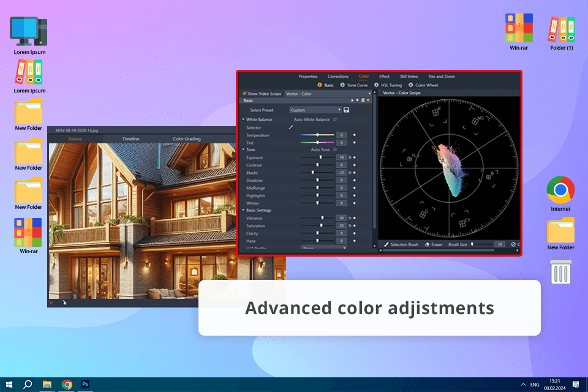
Task: Add a keyframe diamond for Highlights
Action: [355, 195]
